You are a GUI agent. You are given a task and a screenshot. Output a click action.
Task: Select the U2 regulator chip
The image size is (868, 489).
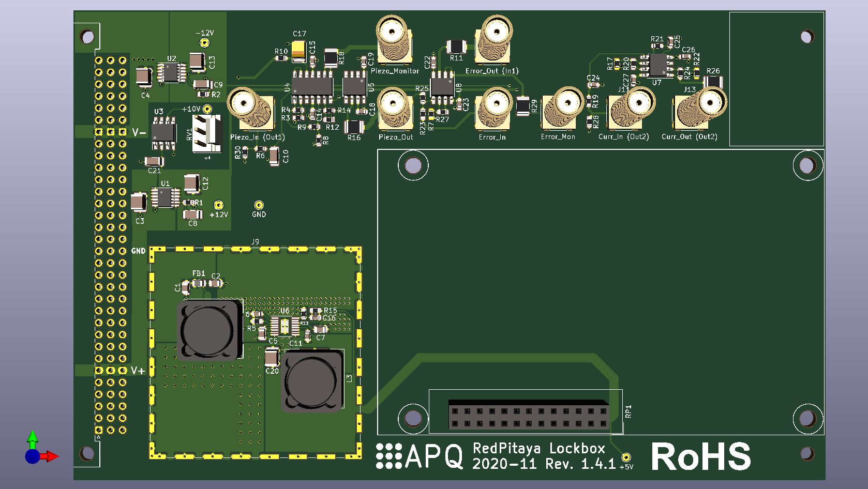pyautogui.click(x=172, y=73)
